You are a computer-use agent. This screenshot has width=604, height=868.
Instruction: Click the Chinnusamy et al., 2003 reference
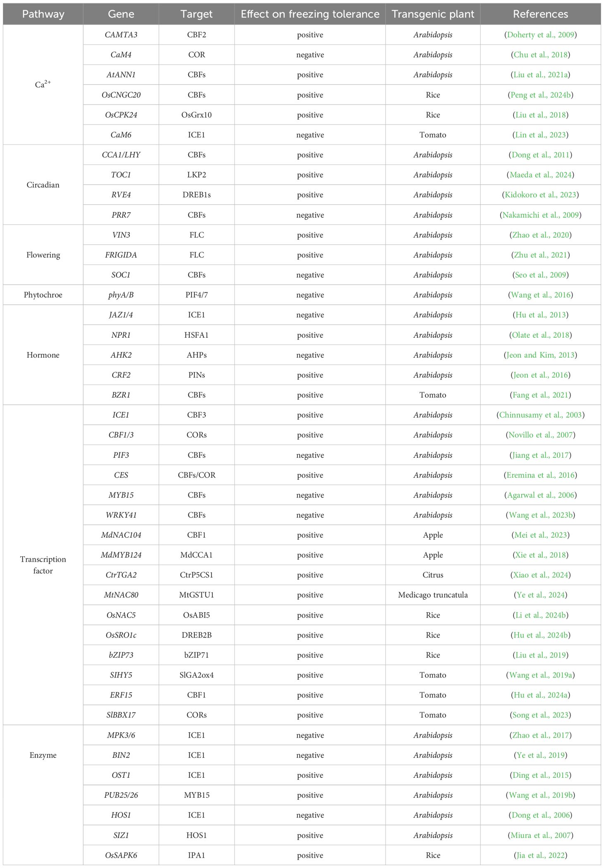[x=540, y=415]
